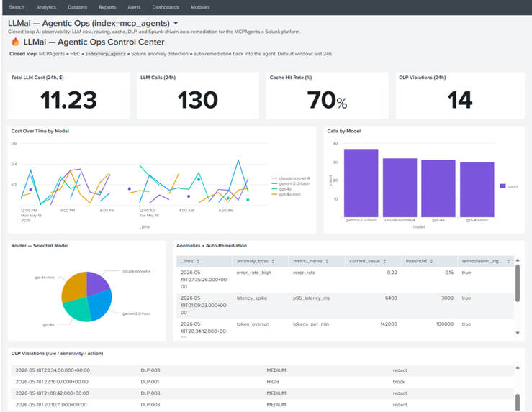532x412 pixels.
Task: Open the Alerts menu item
Action: (134, 7)
